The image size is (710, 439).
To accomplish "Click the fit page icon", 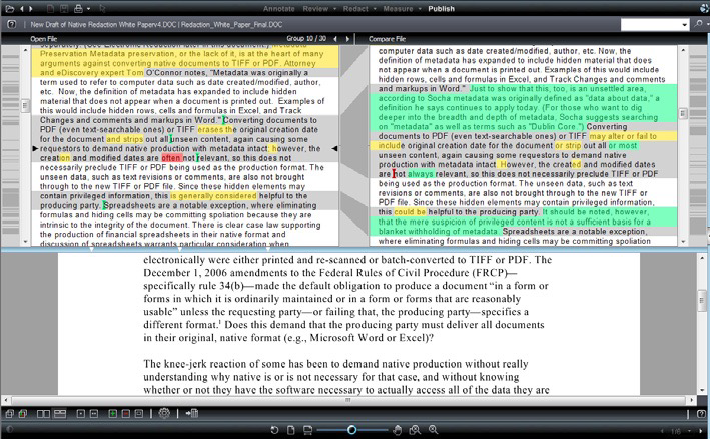I will coord(291,430).
